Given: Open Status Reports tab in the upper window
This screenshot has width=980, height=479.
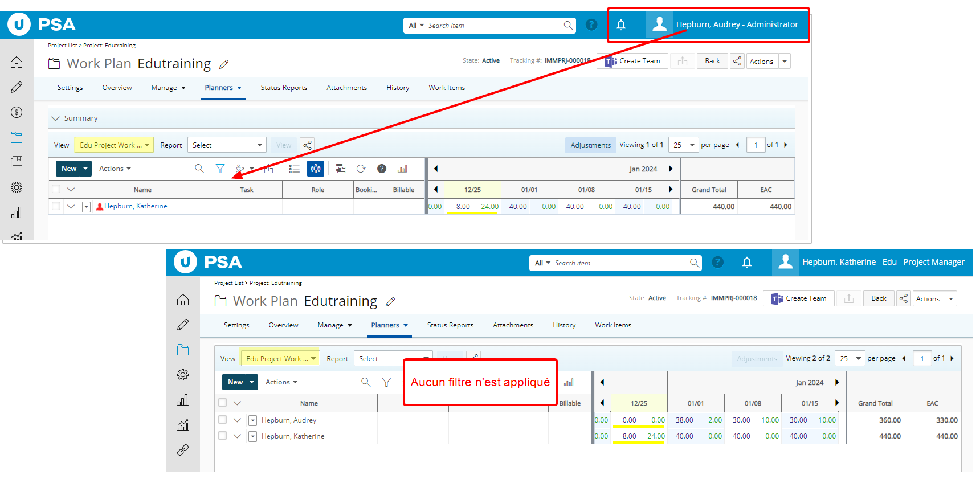Looking at the screenshot, I should pos(284,88).
